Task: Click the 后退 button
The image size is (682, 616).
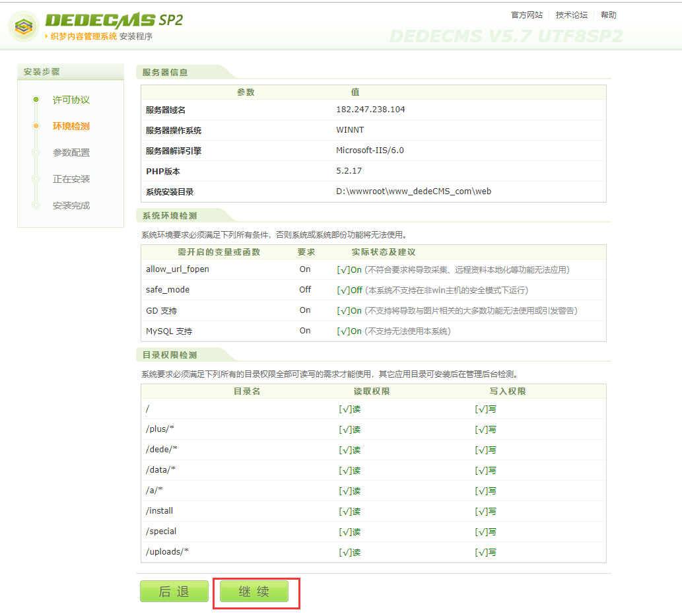Action: pyautogui.click(x=174, y=591)
